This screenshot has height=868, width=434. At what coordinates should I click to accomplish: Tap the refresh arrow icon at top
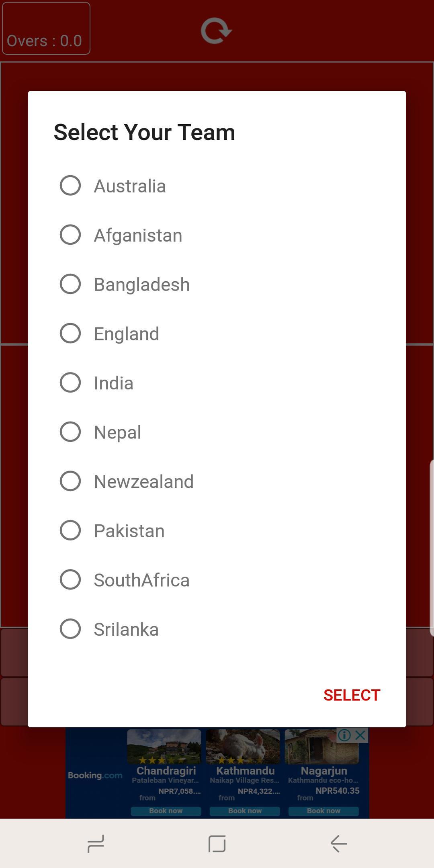tap(216, 31)
